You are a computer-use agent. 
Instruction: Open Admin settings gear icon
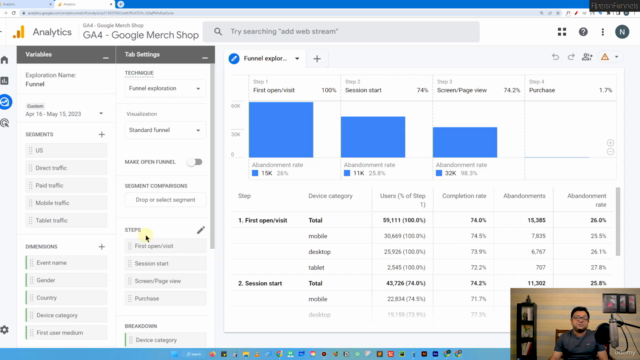4,330
